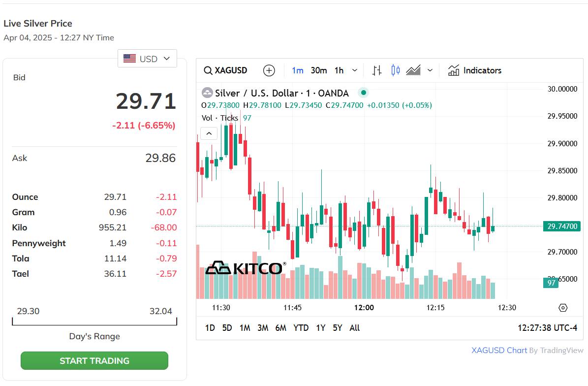Image resolution: width=588 pixels, height=386 pixels.
Task: Select the 6M date range
Action: (280, 328)
